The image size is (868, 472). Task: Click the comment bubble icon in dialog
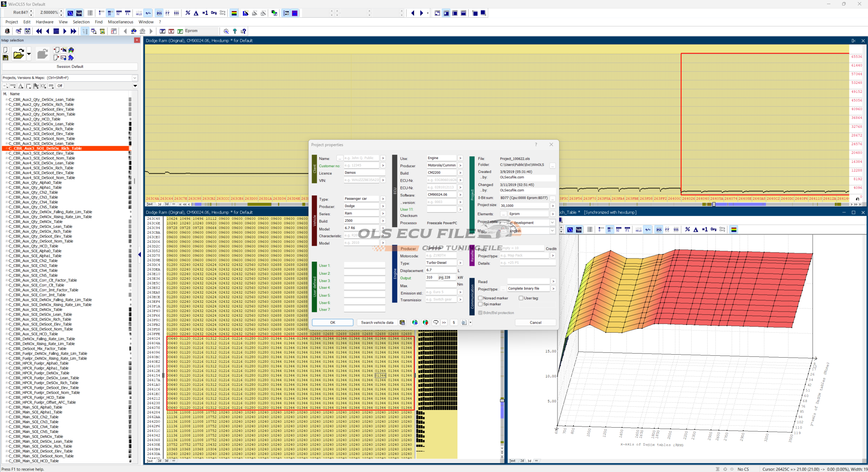tap(436, 322)
